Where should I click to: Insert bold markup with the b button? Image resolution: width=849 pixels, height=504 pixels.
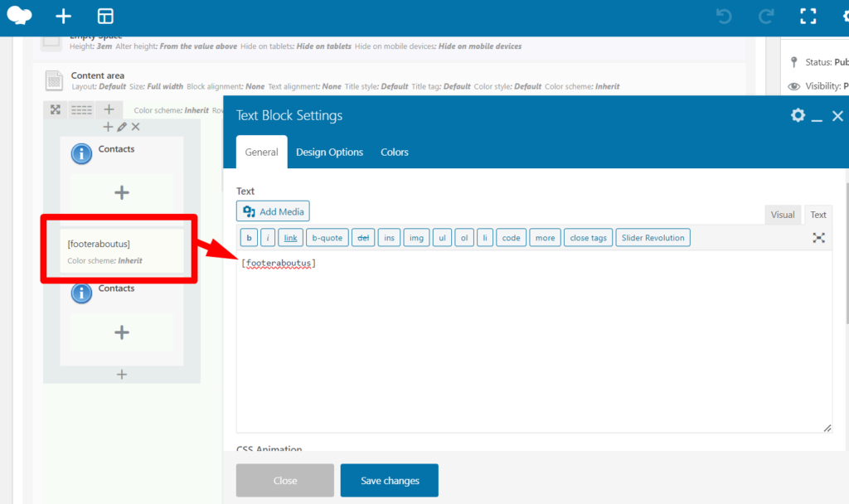pyautogui.click(x=249, y=237)
